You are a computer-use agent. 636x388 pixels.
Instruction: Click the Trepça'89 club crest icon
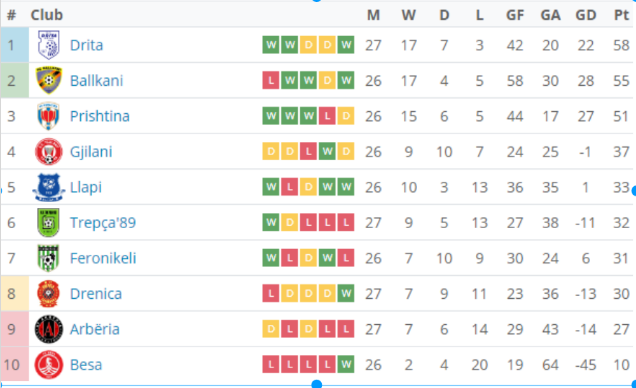[48, 223]
